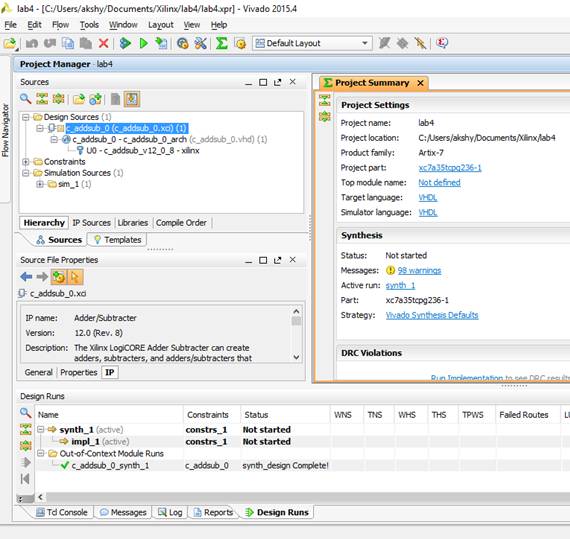Click the Open Project toolbar icon
The width and height of the screenshot is (570, 539).
click(10, 43)
